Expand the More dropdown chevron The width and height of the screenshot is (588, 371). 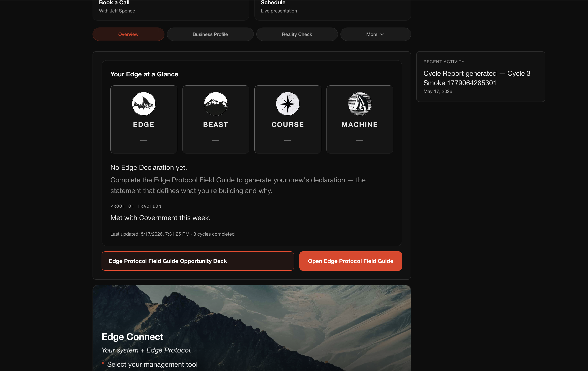point(382,34)
